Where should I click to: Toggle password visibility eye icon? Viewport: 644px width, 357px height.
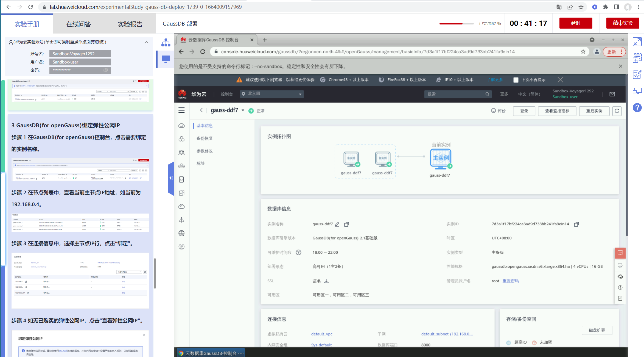(106, 70)
